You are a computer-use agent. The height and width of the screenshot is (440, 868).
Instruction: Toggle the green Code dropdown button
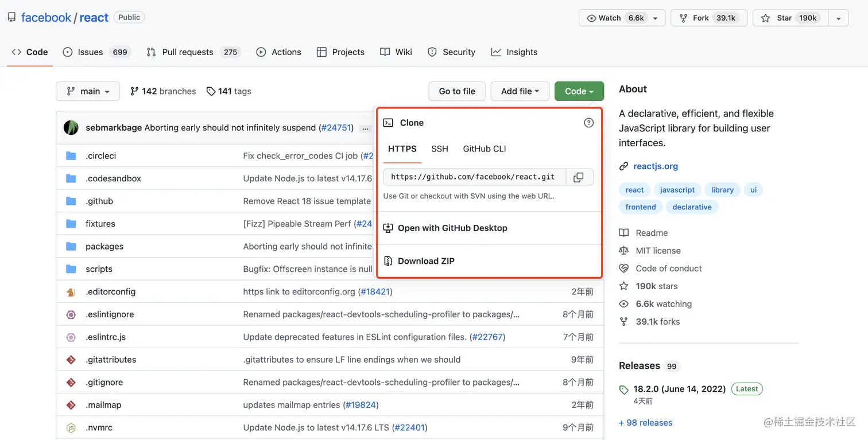(x=579, y=91)
